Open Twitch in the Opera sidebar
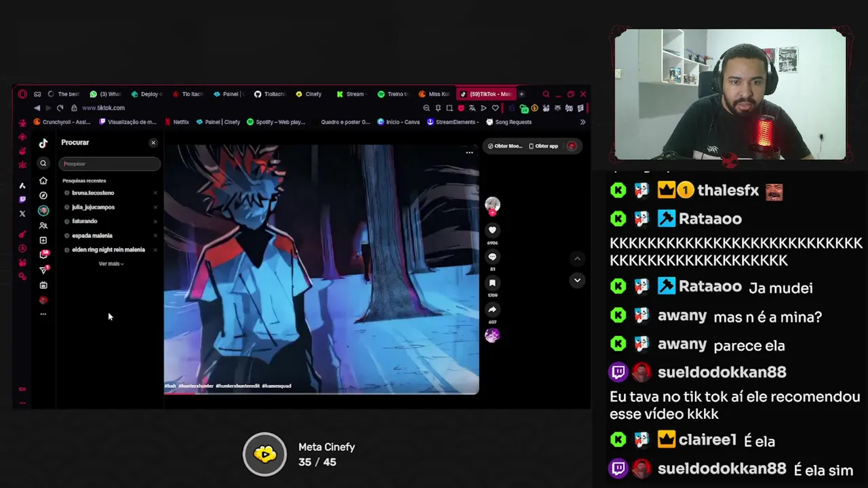 tap(22, 199)
